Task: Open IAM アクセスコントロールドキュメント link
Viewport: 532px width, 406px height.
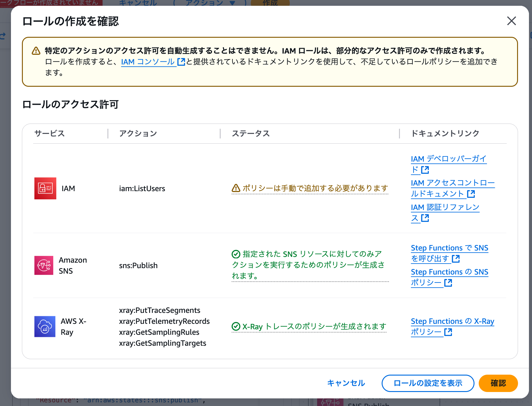Action: [x=453, y=188]
